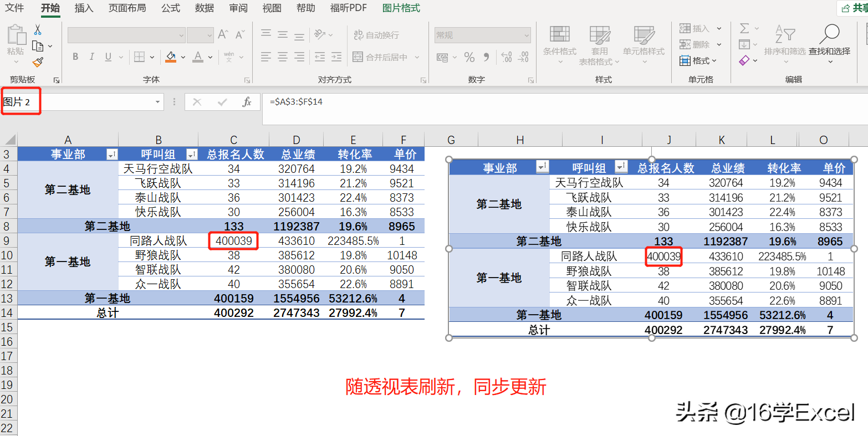868x436 pixels.
Task: Activate the Format Painter brush
Action: [x=38, y=63]
